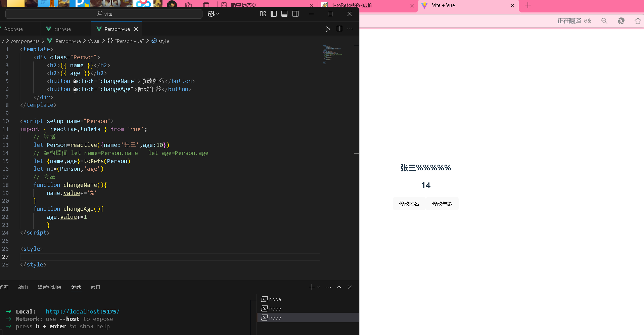Screen dimensions: 644x335
Task: Click the code minimap preview
Action: [332, 54]
